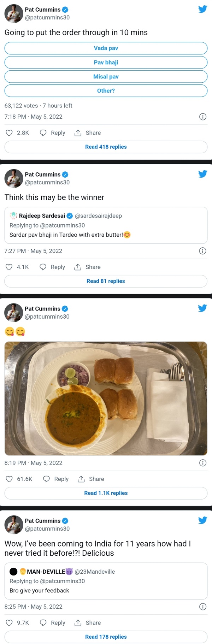The width and height of the screenshot is (212, 644).
Task: Like the pav bhaji poll tweet
Action: pyautogui.click(x=9, y=132)
